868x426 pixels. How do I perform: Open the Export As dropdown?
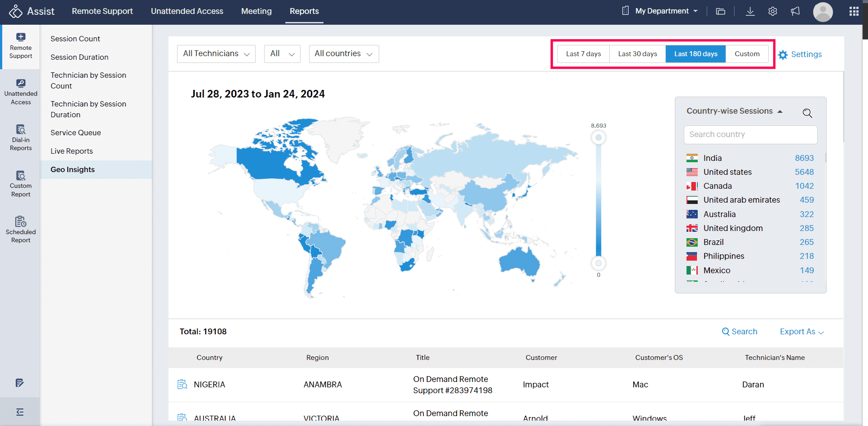coord(802,332)
